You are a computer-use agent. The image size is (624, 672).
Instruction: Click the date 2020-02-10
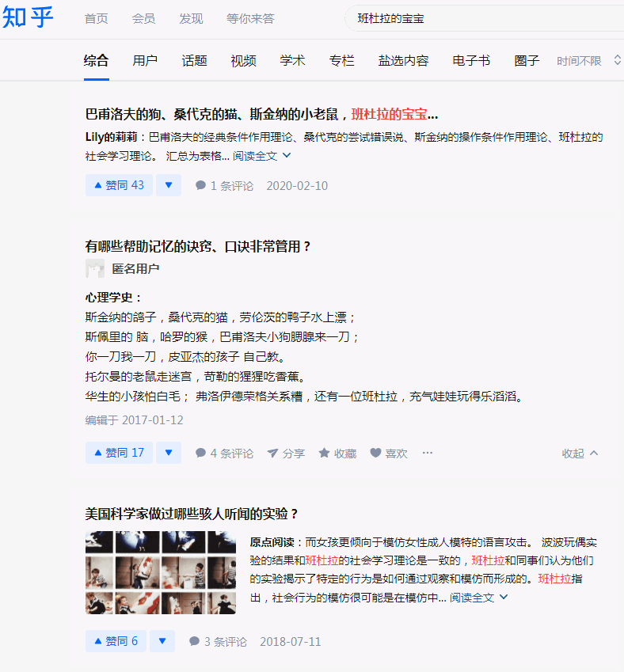297,185
